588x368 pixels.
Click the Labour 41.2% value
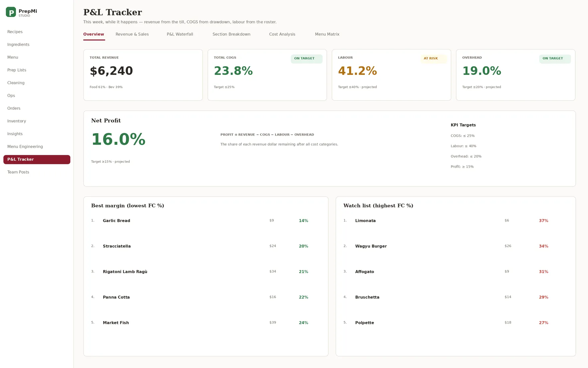click(357, 71)
